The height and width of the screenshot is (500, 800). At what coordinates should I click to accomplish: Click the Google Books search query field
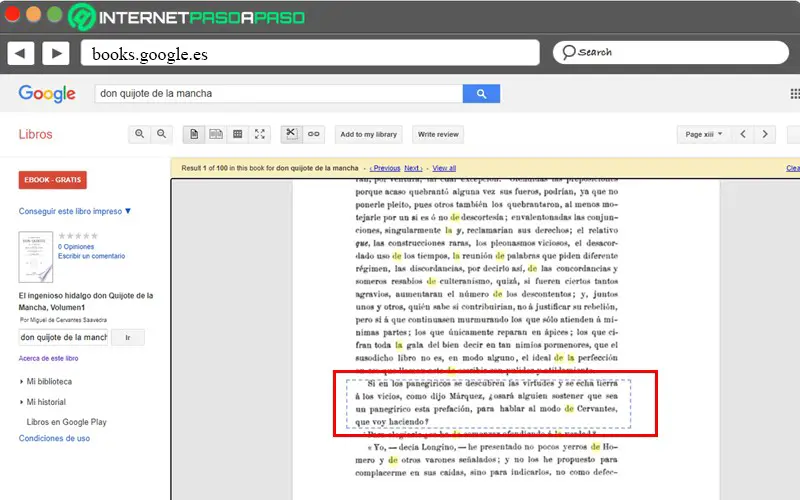click(x=279, y=93)
